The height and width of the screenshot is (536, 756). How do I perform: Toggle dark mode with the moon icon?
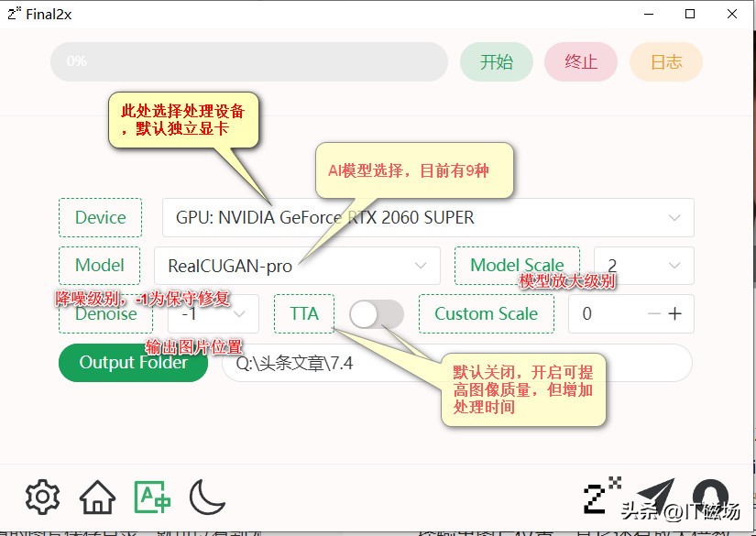207,497
